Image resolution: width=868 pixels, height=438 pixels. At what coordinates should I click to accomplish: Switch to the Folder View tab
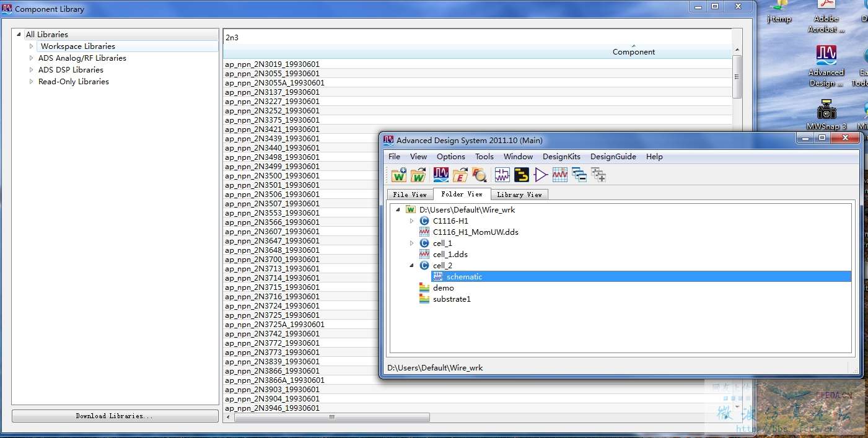click(462, 194)
